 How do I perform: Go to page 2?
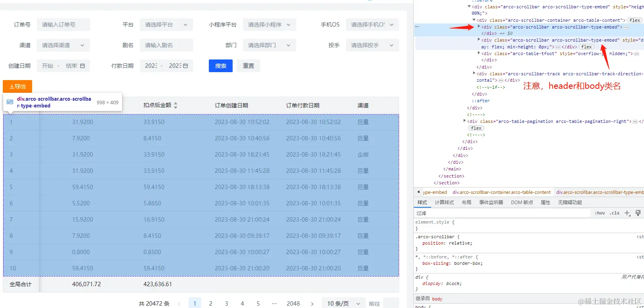click(x=210, y=304)
